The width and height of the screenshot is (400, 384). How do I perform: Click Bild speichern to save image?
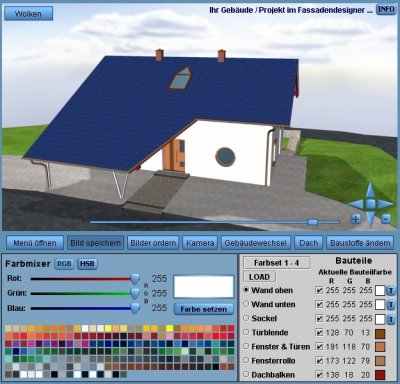tap(95, 243)
